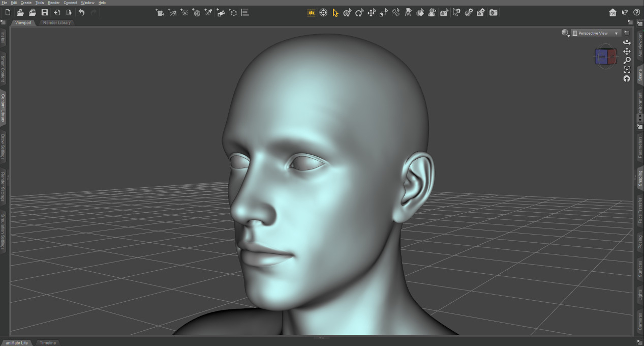Open the Render menu
Viewport: 644px width, 346px height.
54,3
